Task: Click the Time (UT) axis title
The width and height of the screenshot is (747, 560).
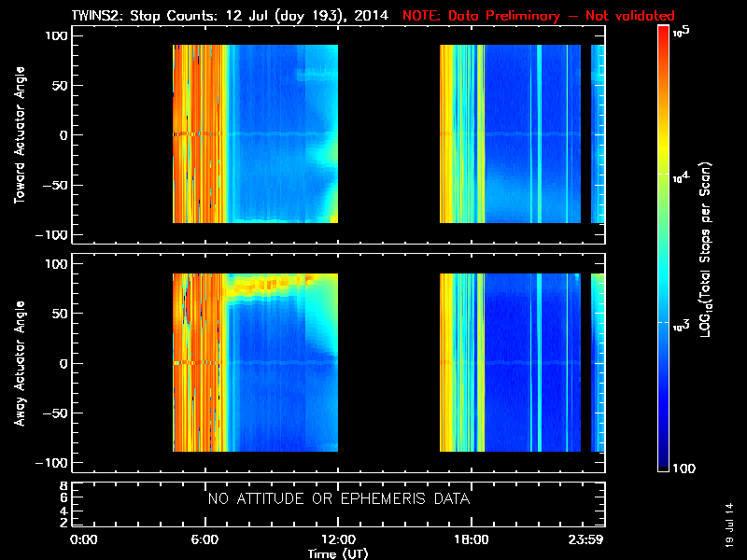Action: [338, 553]
